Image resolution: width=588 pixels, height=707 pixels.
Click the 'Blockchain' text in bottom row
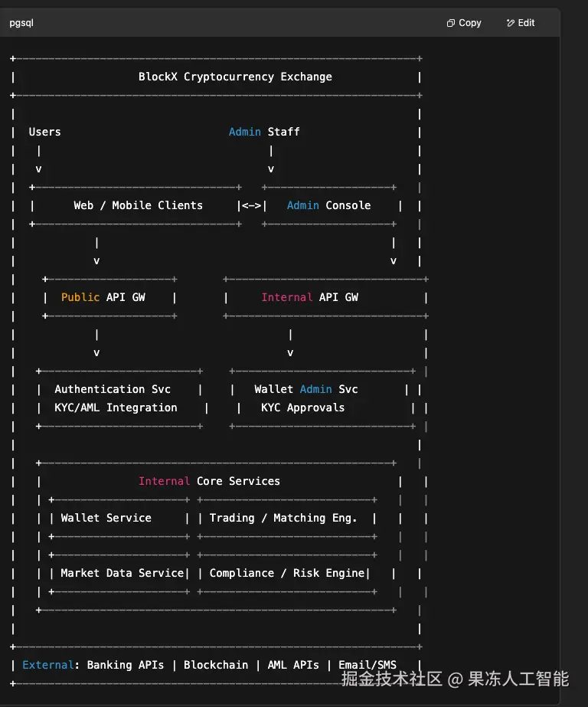point(216,665)
